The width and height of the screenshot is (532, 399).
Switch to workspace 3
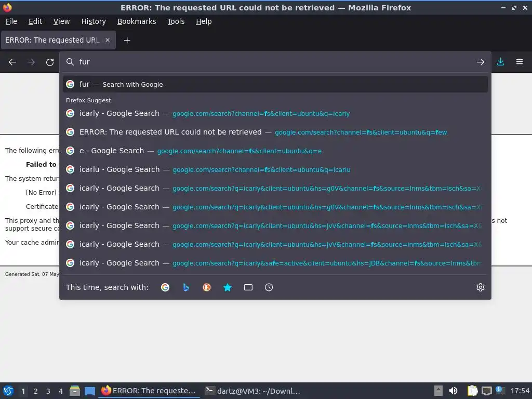click(x=48, y=391)
